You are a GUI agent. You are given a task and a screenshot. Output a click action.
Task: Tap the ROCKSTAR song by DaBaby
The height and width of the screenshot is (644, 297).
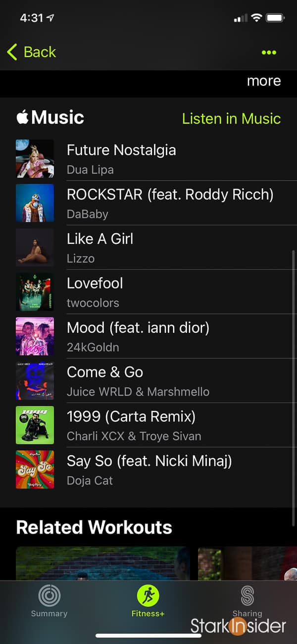click(x=170, y=203)
